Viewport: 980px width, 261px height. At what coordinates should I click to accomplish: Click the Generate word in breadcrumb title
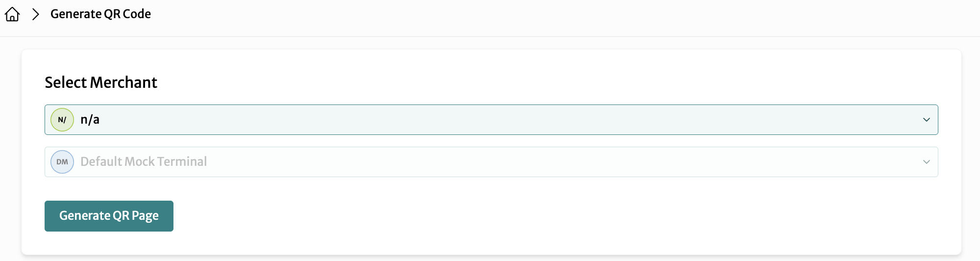pos(76,14)
